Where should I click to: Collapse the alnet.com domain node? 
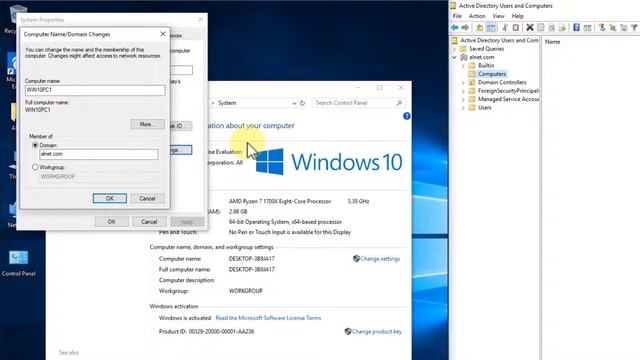(454, 57)
